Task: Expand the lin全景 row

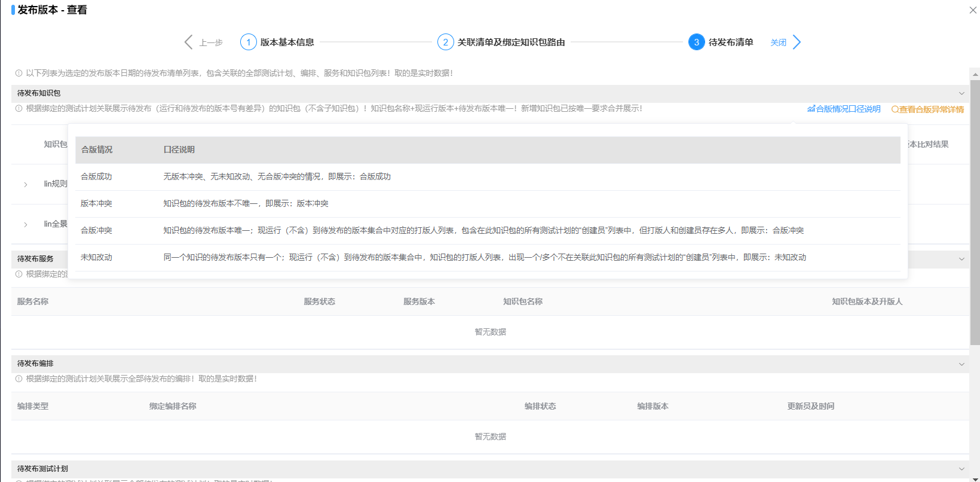Action: pos(26,225)
